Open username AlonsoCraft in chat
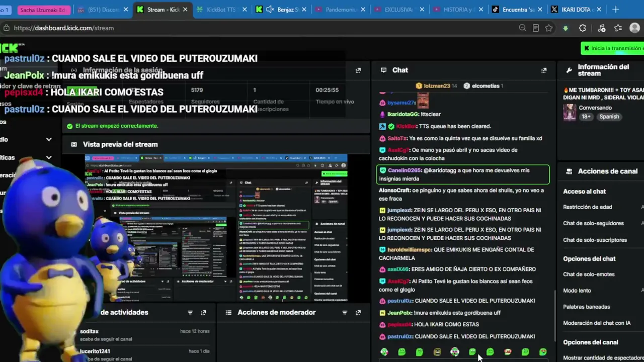 394,191
